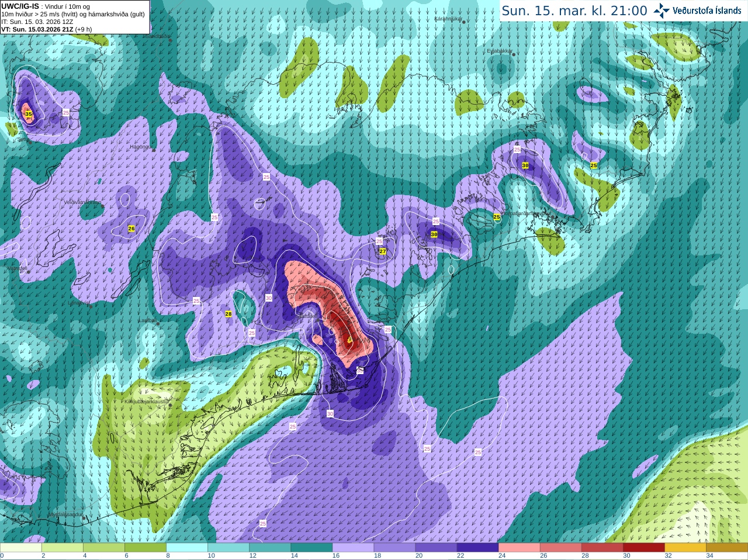Pick the 8–10 m/s pale cyan legend swatch
Screen dimensions: 748x560
point(187,548)
